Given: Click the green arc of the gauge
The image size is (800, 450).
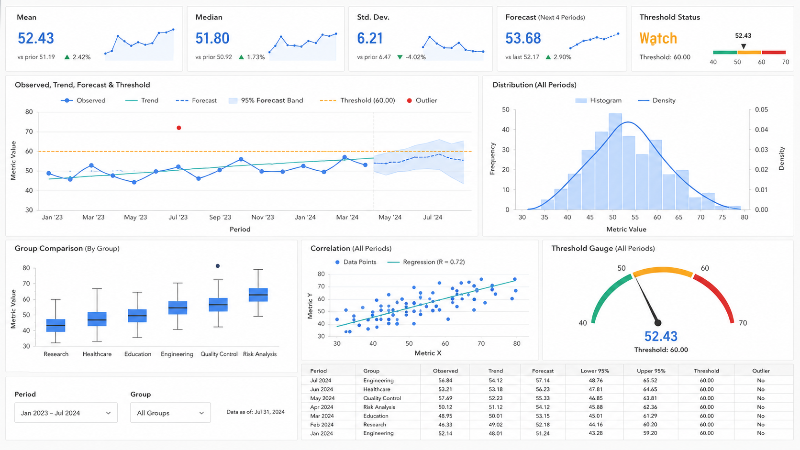Looking at the screenshot, I should pyautogui.click(x=608, y=296).
